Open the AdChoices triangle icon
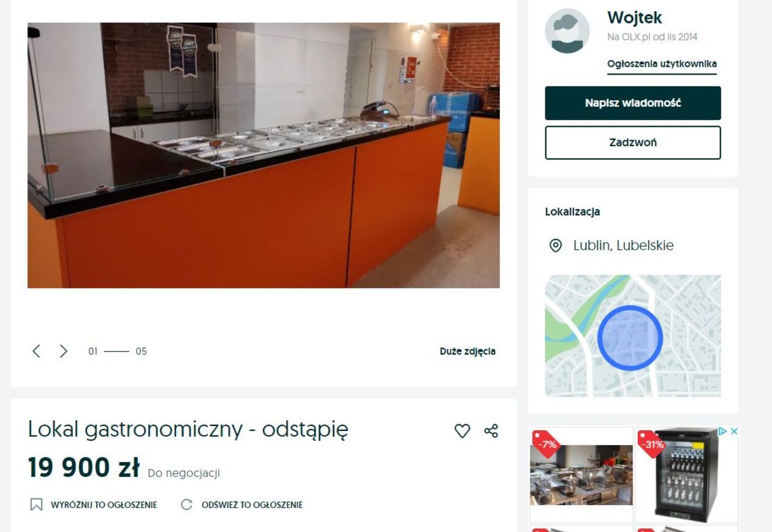The image size is (772, 532). point(723,432)
